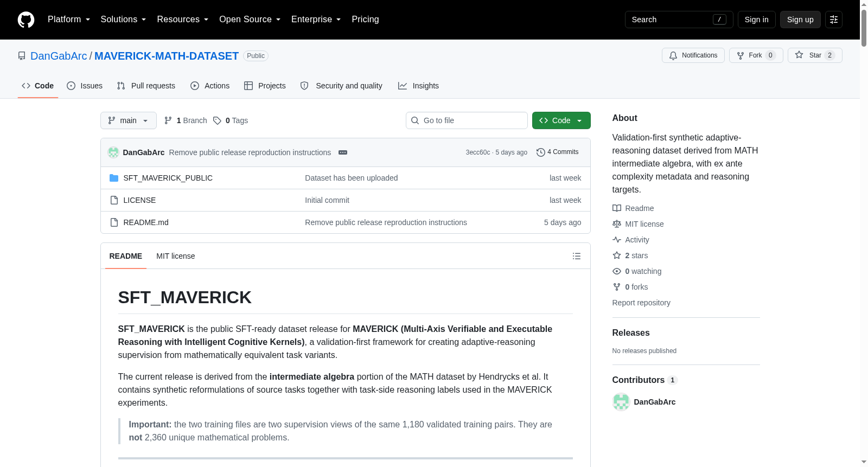Open the MAVERICK-MATH-DATASET repository link
The width and height of the screenshot is (868, 467).
coord(167,56)
